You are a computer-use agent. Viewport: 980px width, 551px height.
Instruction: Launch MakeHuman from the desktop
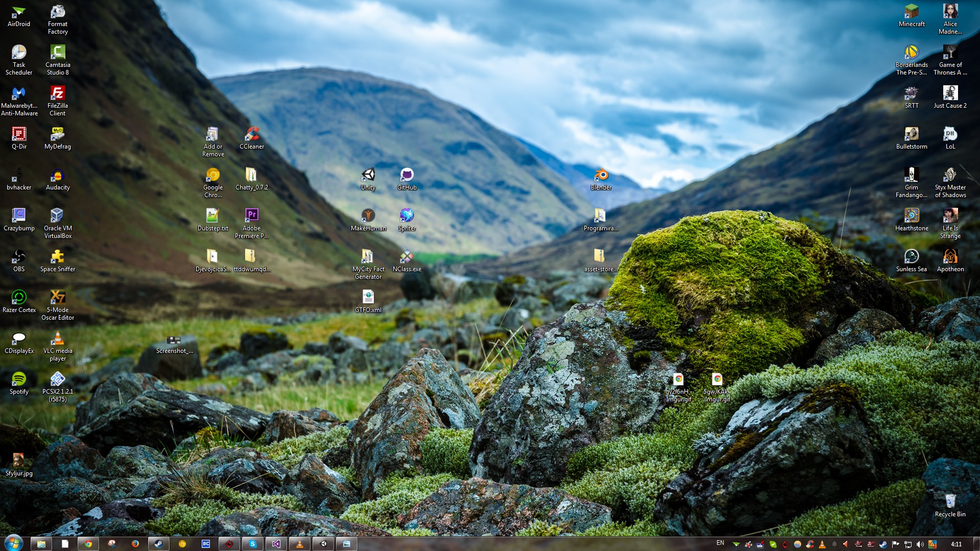(x=368, y=220)
